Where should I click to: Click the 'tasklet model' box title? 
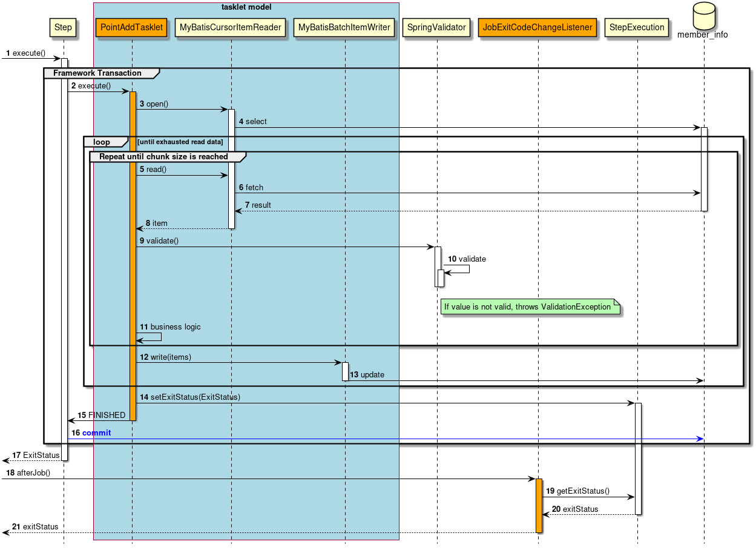click(246, 7)
